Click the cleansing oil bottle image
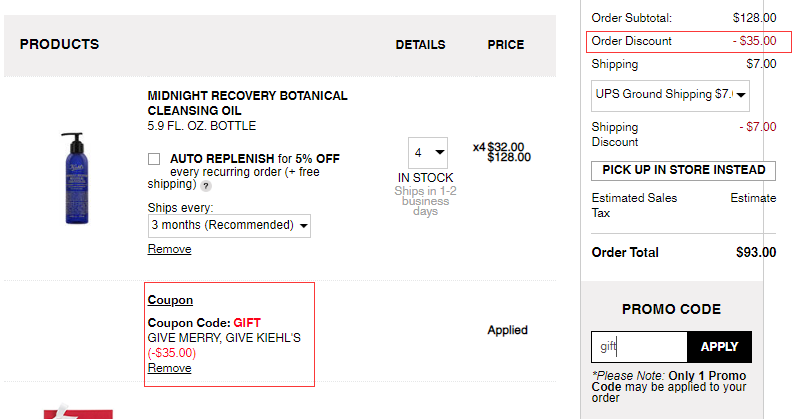808x419 pixels. (76, 178)
